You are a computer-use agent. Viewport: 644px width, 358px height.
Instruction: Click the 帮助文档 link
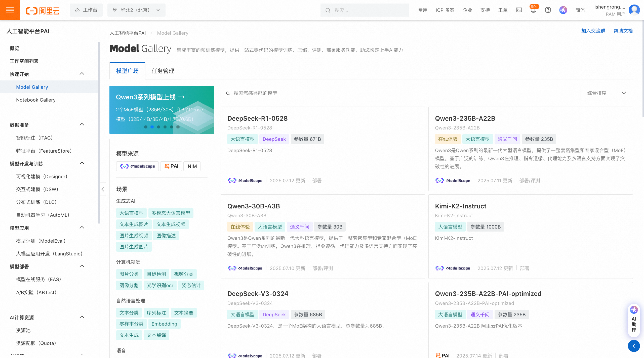coord(623,31)
